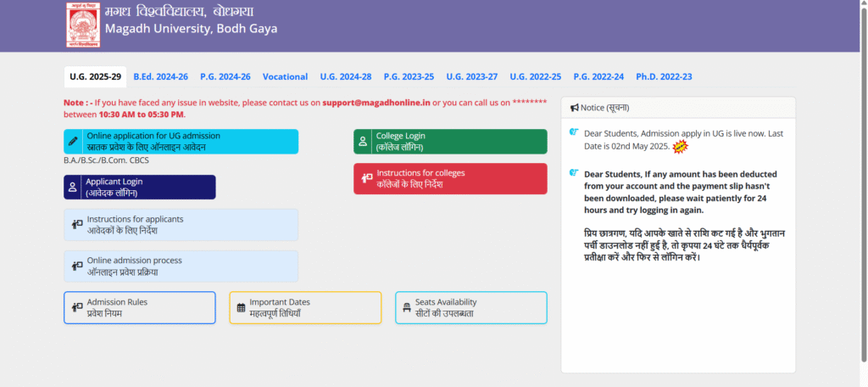View the Online admission process
The width and height of the screenshot is (868, 387).
coord(181,266)
